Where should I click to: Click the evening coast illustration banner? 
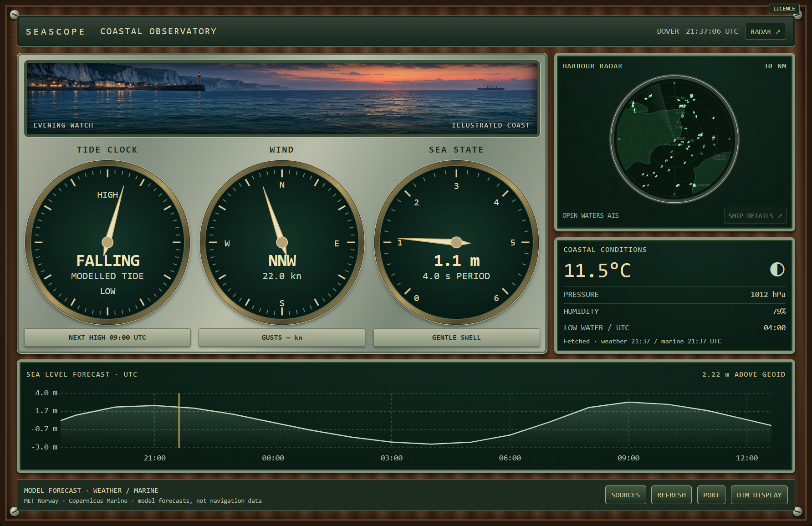[x=282, y=98]
